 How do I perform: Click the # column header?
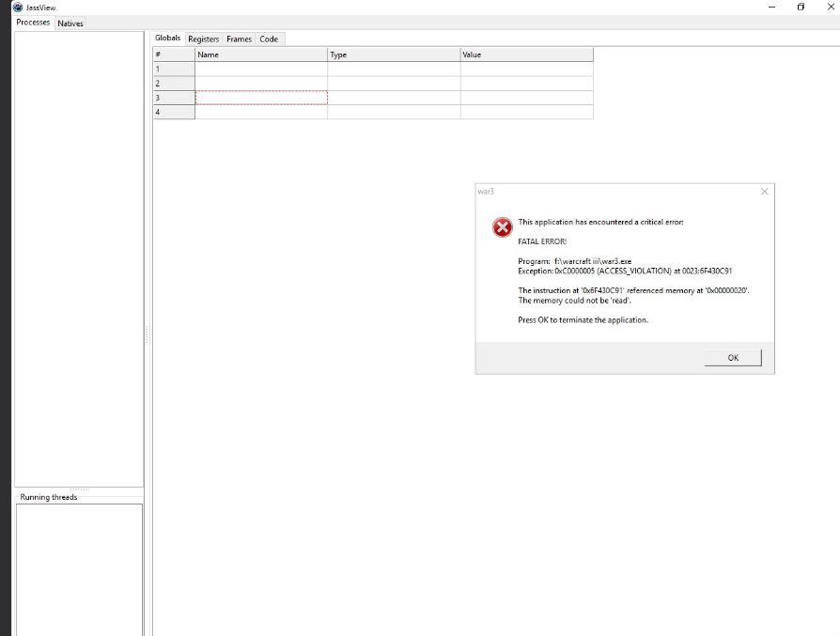174,54
